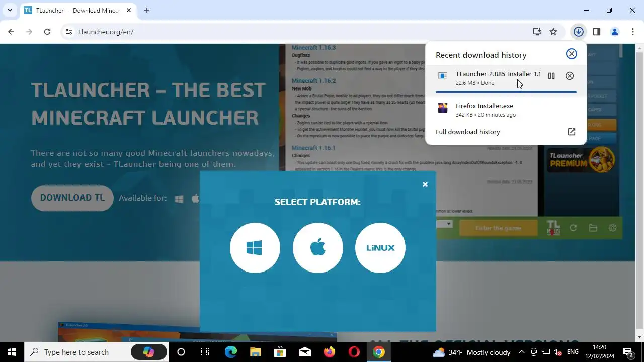Click the download progress bar
Viewport: 644px width, 362px height.
(x=506, y=92)
